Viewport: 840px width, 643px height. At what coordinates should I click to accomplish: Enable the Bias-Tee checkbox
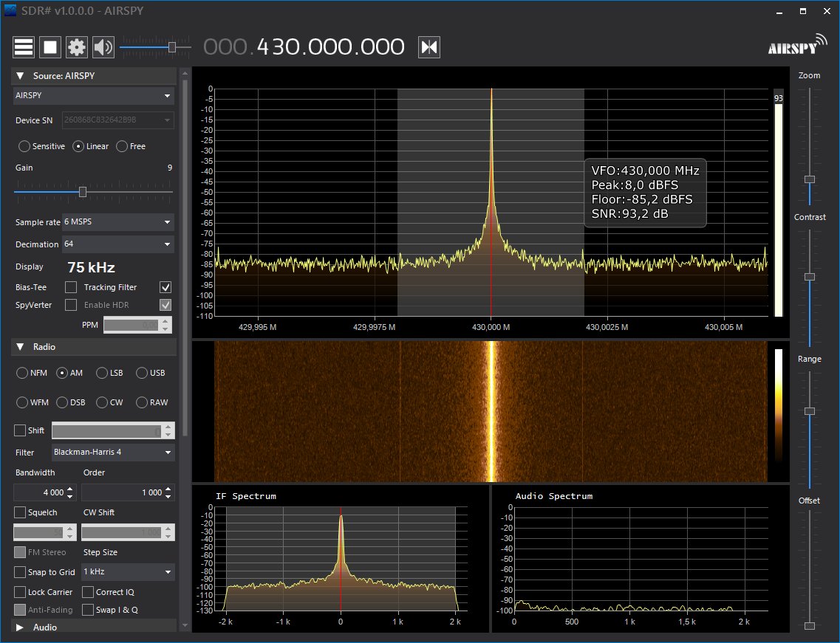pyautogui.click(x=71, y=287)
